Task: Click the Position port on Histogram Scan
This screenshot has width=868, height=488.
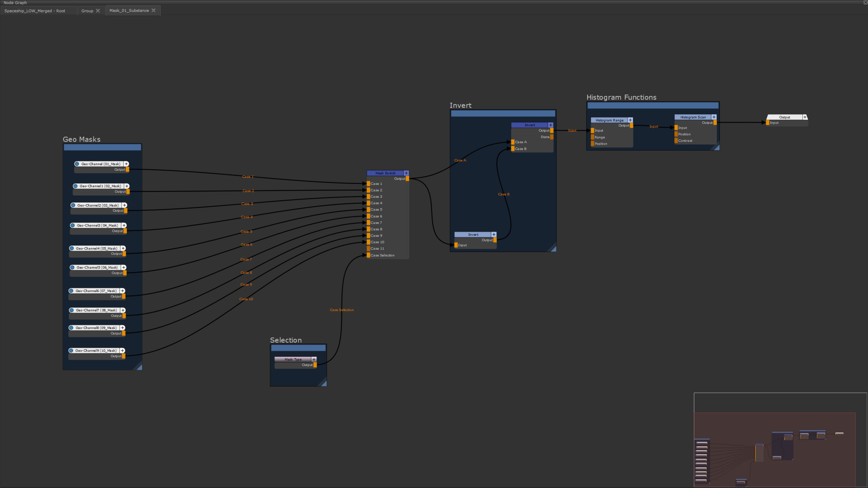Action: coord(676,134)
